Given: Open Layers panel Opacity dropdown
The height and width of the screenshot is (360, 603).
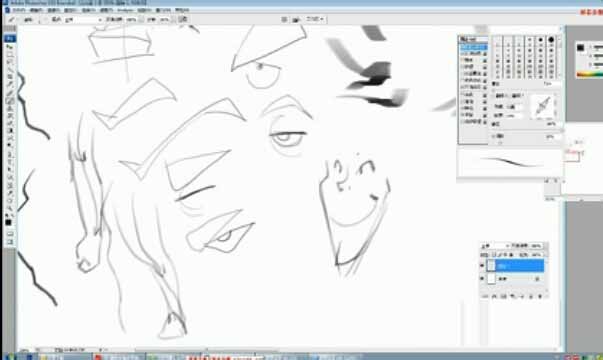Looking at the screenshot, I should point(537,245).
